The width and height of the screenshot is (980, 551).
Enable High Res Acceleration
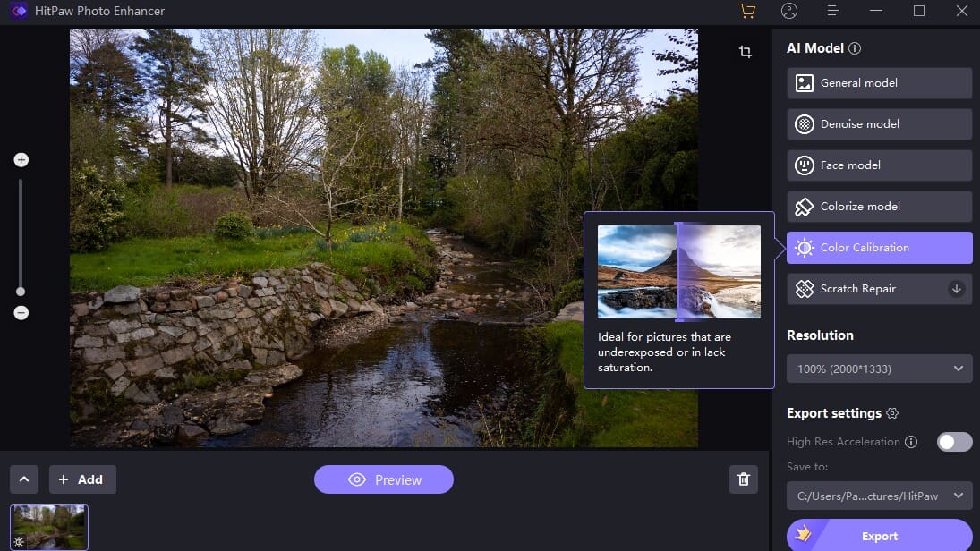pyautogui.click(x=954, y=441)
